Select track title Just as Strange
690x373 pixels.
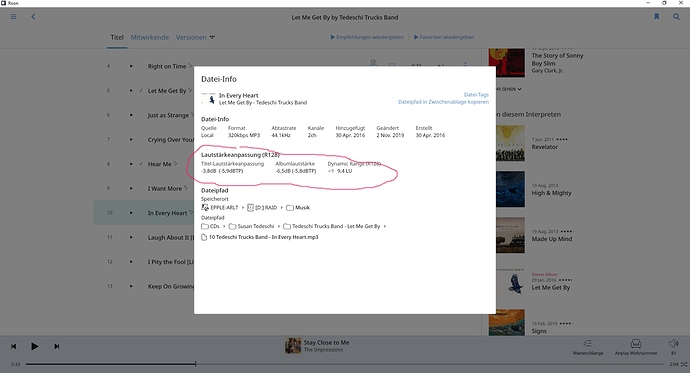pos(168,115)
